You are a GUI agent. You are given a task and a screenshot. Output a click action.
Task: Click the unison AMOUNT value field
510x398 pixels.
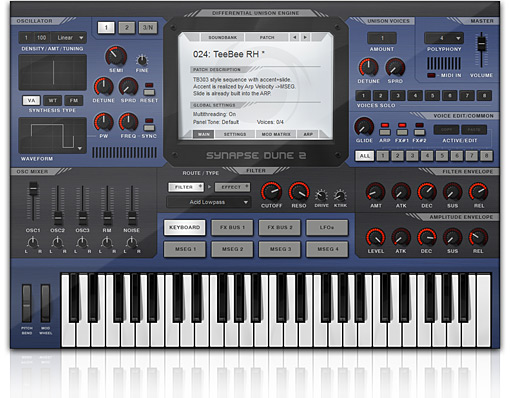pyautogui.click(x=382, y=38)
